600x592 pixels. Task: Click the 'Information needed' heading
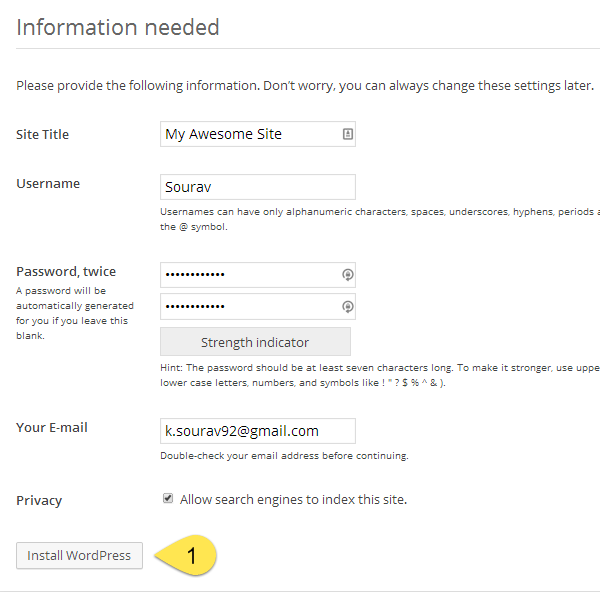point(117,27)
